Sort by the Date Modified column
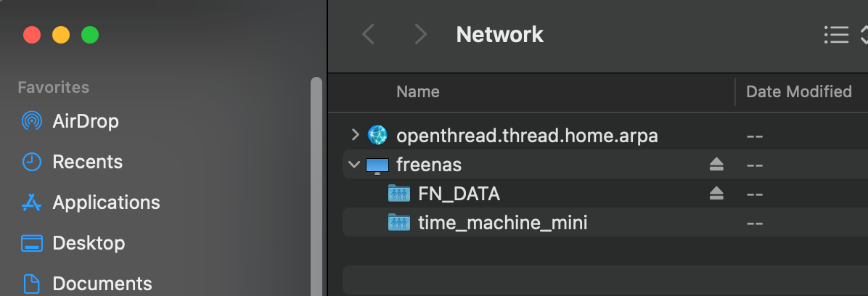This screenshot has width=868, height=296. (x=799, y=91)
